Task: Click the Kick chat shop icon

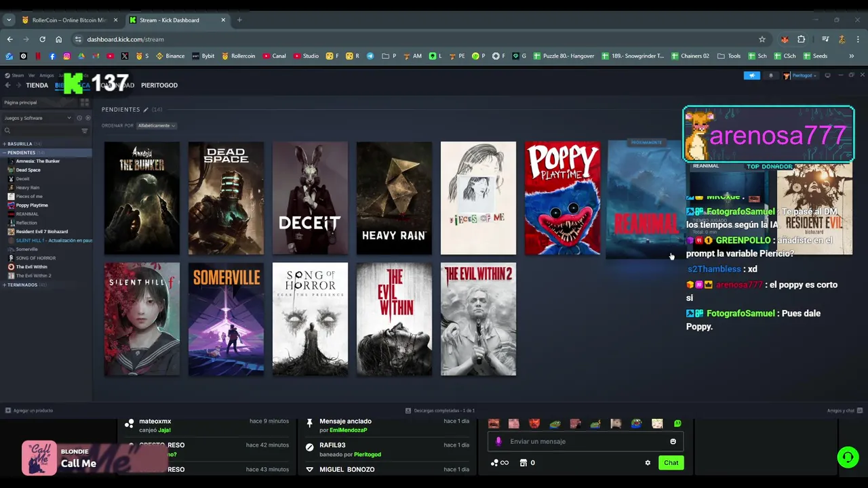Action: (523, 463)
